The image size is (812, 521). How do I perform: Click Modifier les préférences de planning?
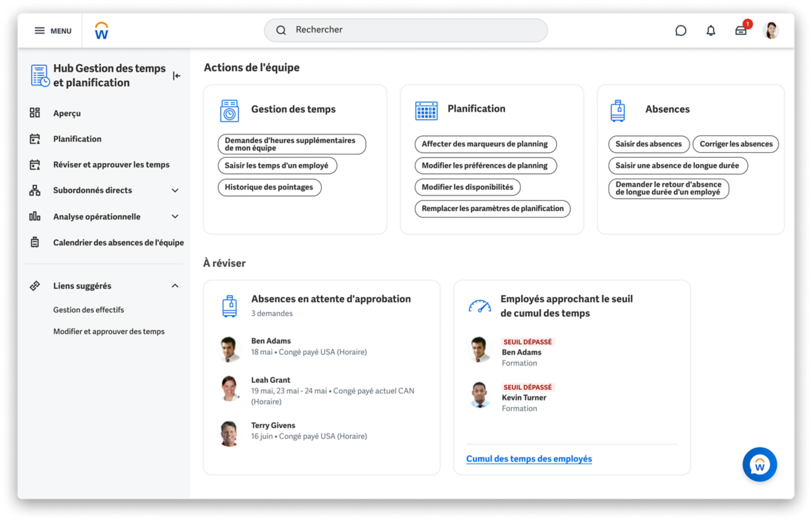click(486, 165)
